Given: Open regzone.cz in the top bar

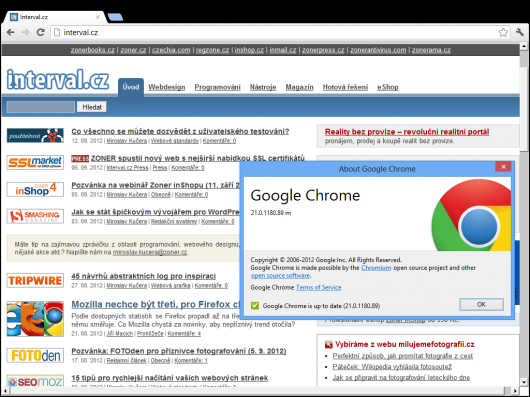Looking at the screenshot, I should tap(212, 50).
